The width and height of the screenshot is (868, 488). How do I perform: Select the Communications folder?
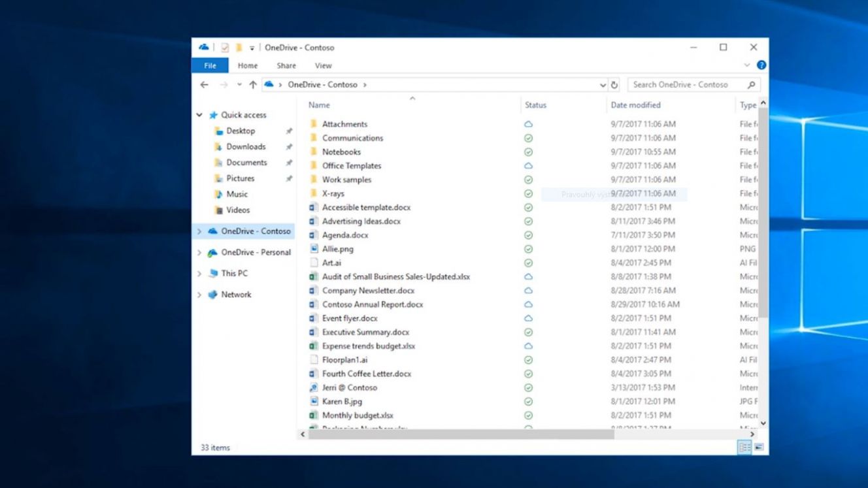click(352, 138)
